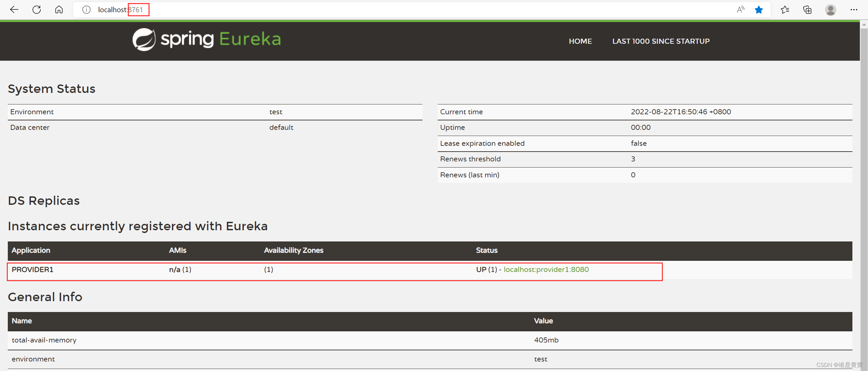Toggle the blue favorite star
This screenshot has height=371, width=868.
tap(759, 10)
